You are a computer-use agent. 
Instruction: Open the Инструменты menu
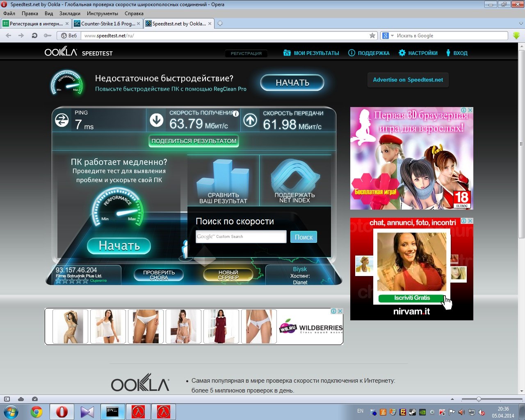[103, 14]
